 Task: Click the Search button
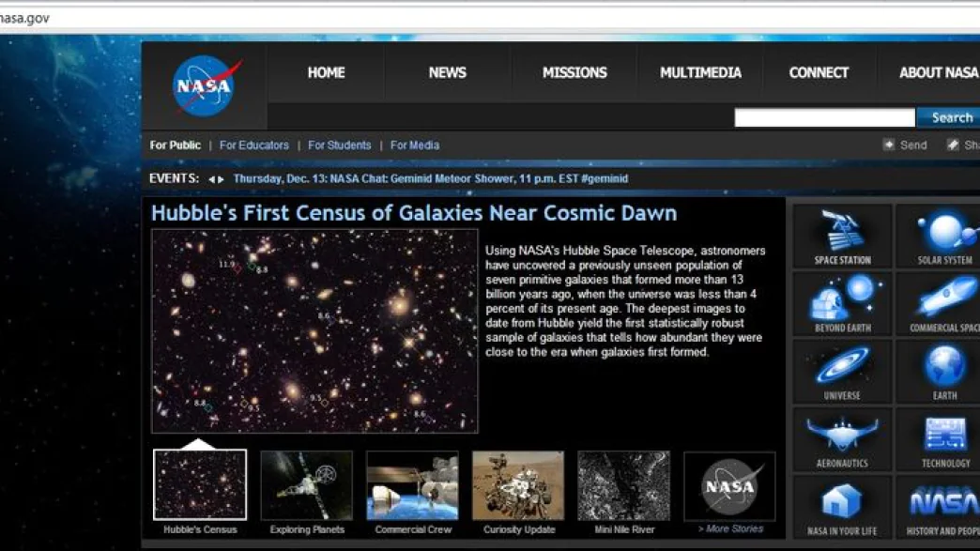tap(949, 117)
